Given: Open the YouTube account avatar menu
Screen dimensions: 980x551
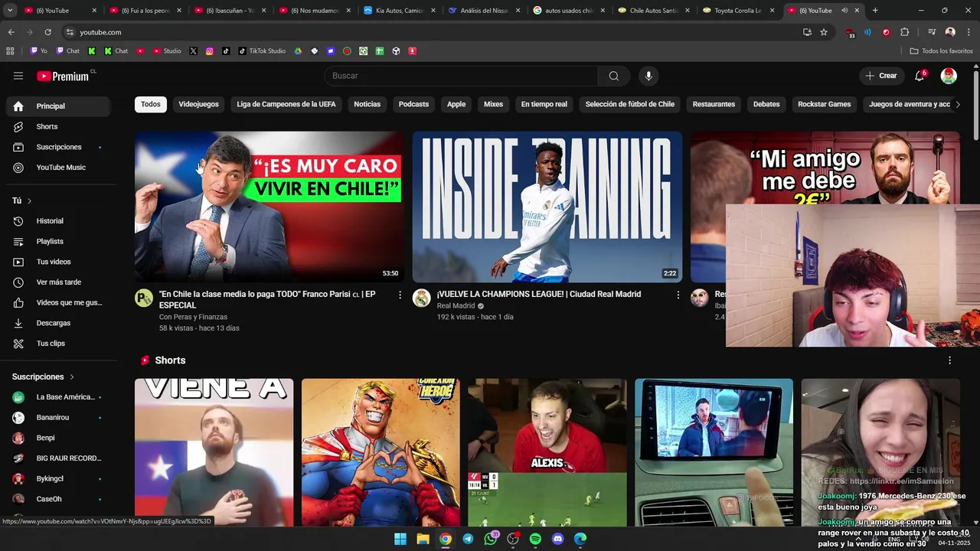Looking at the screenshot, I should tap(949, 76).
